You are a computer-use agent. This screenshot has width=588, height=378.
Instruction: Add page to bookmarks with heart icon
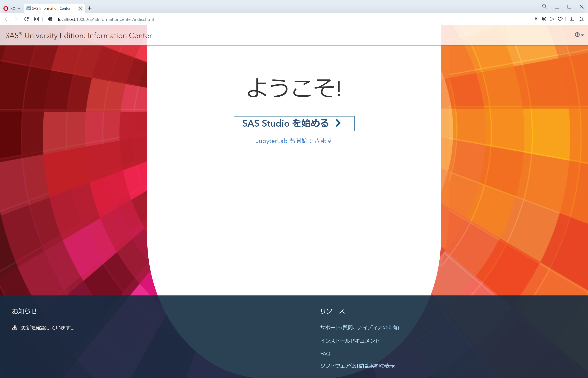coord(560,19)
